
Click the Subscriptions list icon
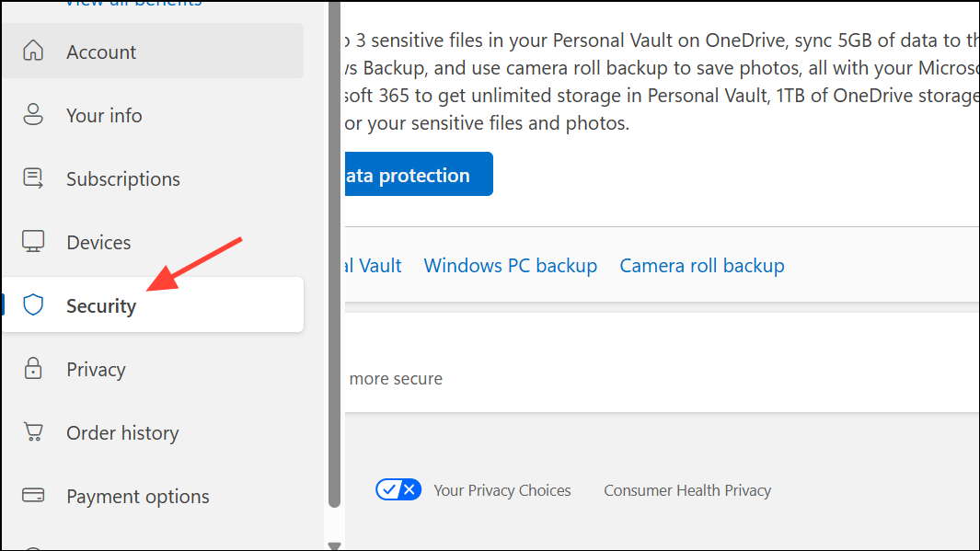33,178
